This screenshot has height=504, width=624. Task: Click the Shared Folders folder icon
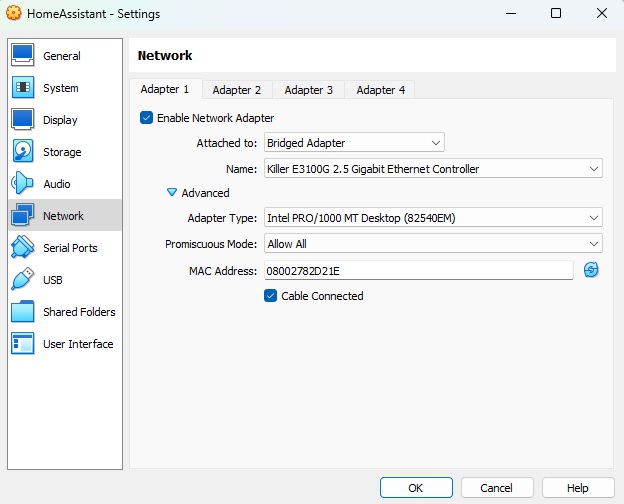pyautogui.click(x=23, y=311)
